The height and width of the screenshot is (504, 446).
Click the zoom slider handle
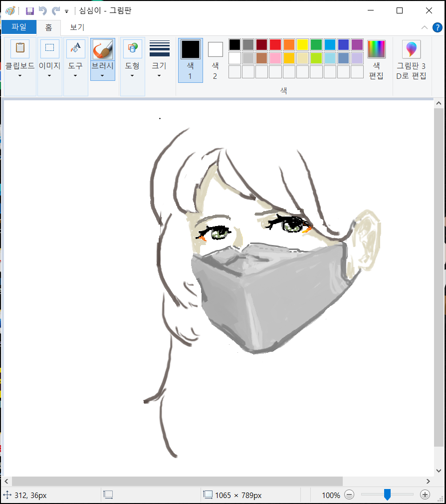point(388,495)
